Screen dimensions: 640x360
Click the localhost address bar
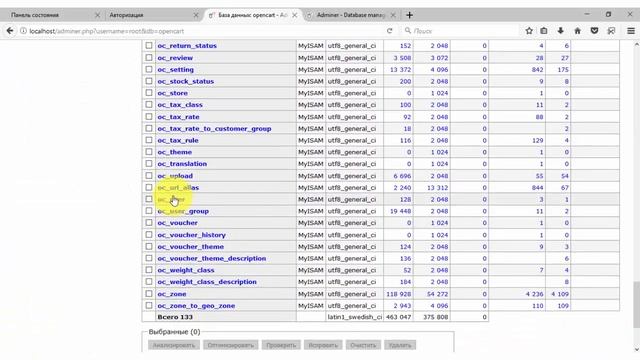click(204, 31)
